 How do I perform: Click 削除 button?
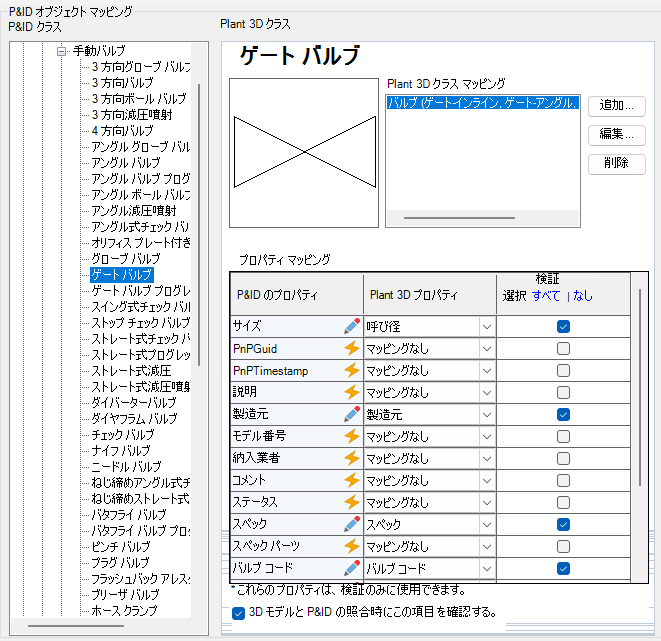(616, 163)
